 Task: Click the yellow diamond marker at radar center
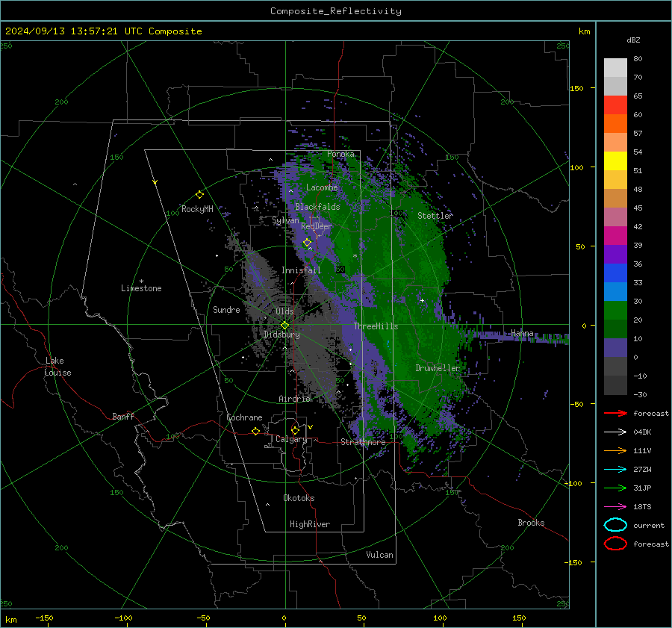(x=284, y=326)
